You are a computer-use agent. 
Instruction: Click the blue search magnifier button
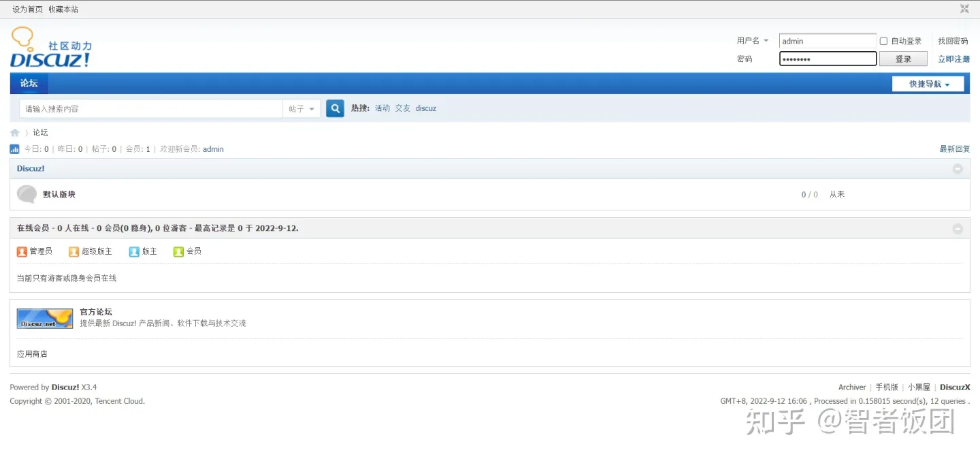[335, 108]
